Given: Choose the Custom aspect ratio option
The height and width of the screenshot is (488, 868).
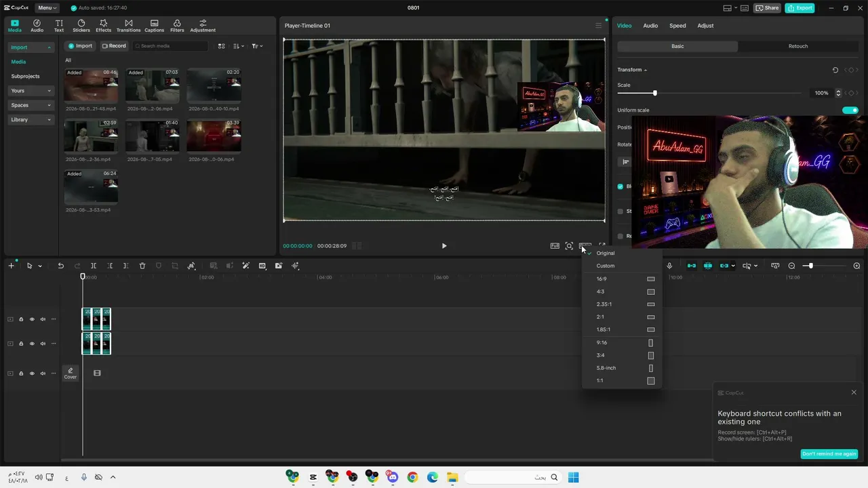Looking at the screenshot, I should click(622, 266).
